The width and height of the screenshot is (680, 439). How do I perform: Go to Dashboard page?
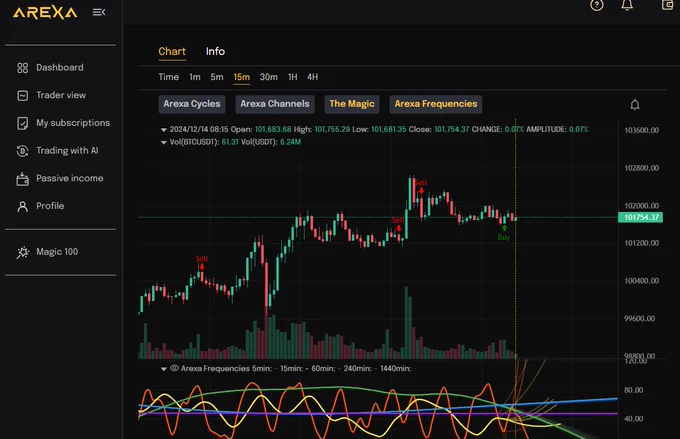60,68
